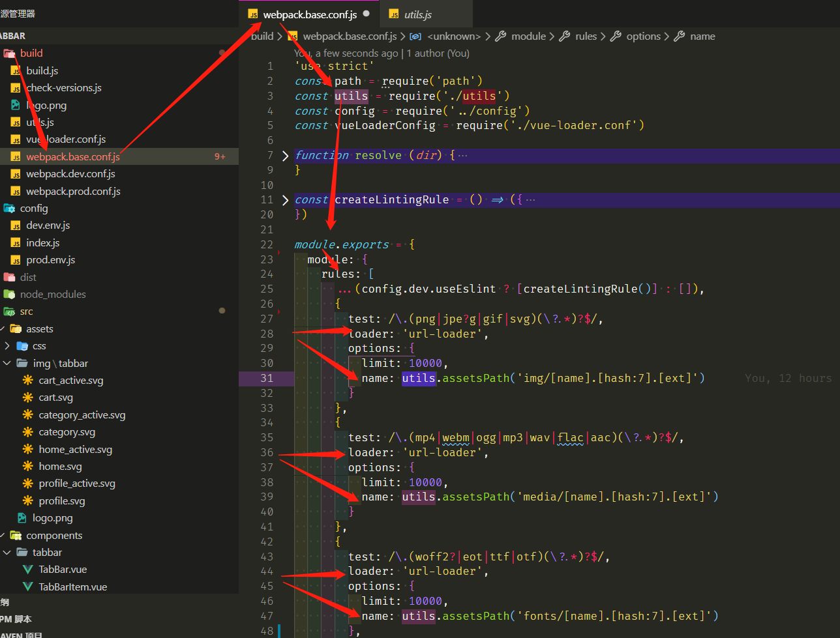Click category_active.svg file icon
840x638 pixels.
[x=28, y=415]
